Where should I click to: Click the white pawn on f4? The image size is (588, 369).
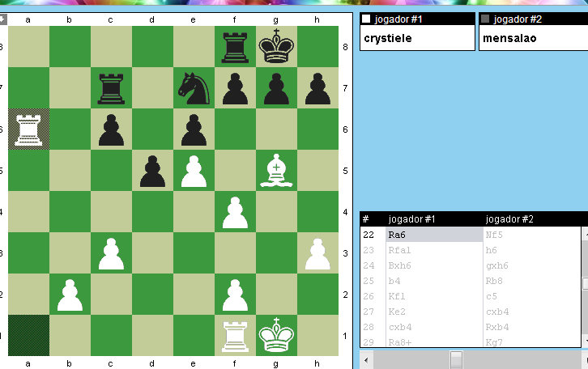pos(235,212)
